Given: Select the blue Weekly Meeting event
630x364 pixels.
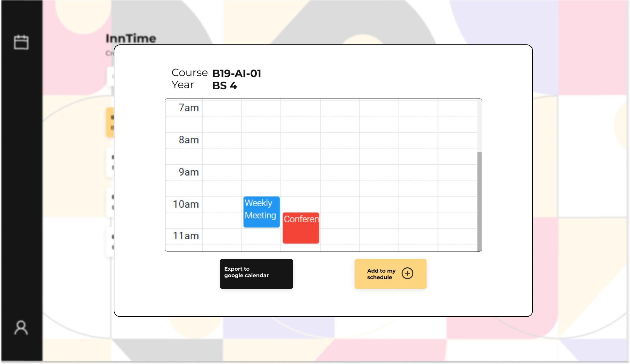Looking at the screenshot, I should [261, 212].
